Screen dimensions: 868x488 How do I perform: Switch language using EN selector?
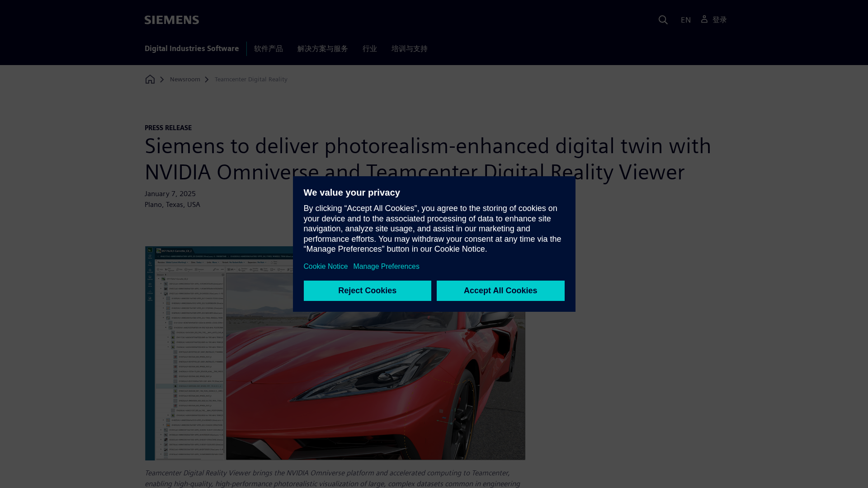pos(685,20)
